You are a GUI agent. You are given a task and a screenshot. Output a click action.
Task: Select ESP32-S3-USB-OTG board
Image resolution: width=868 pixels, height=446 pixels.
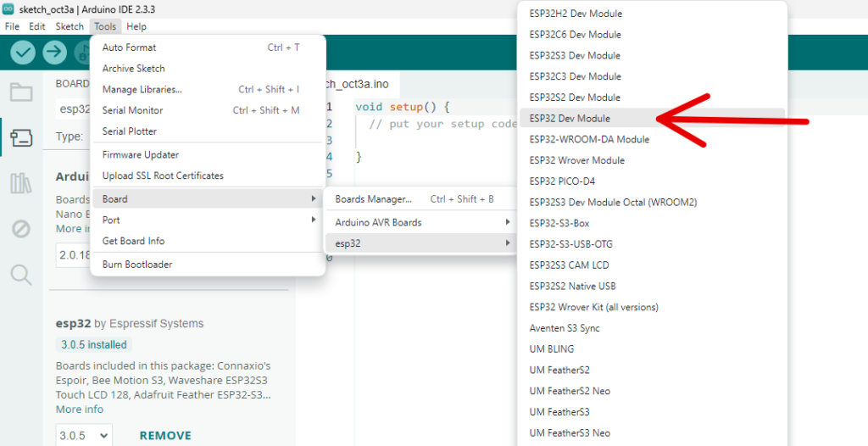point(652,244)
